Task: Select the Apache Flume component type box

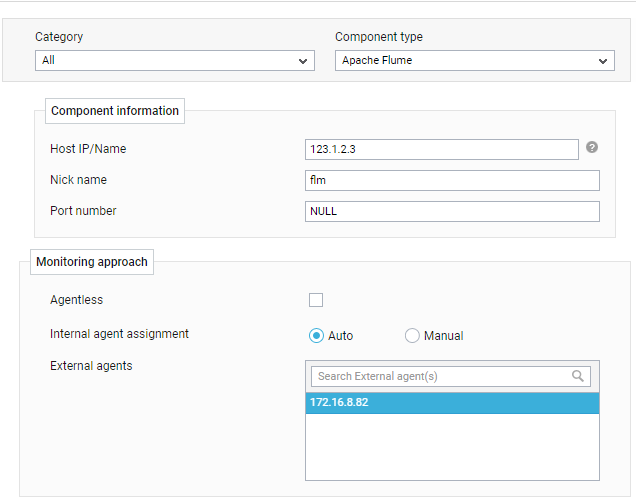Action: click(x=475, y=60)
